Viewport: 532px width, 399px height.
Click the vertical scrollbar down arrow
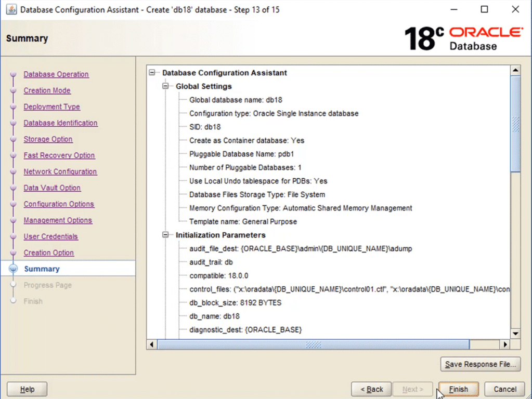515,334
